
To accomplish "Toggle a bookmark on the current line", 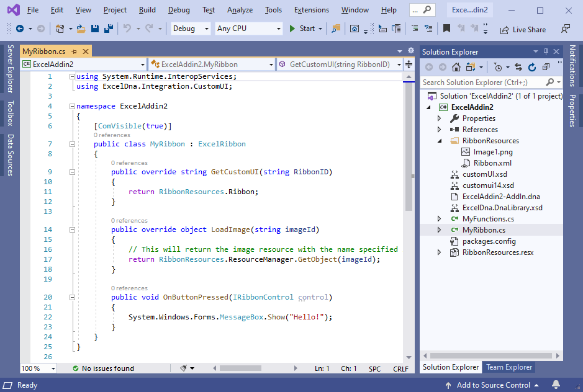I will [446, 29].
